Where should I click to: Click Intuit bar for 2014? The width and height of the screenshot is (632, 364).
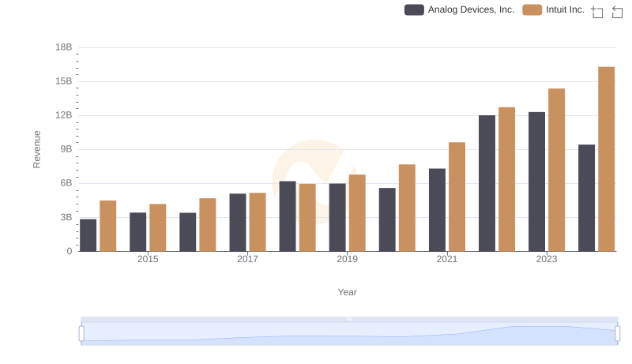[108, 226]
